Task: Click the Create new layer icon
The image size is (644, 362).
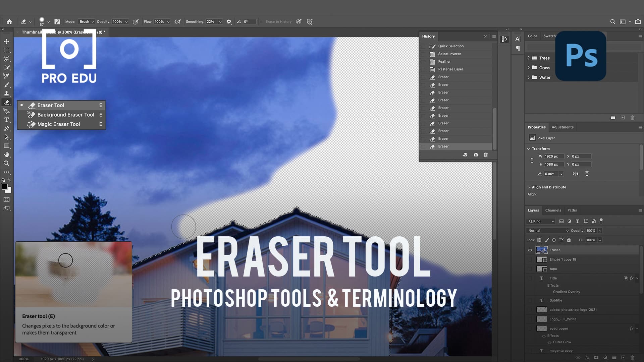Action: pos(623,357)
